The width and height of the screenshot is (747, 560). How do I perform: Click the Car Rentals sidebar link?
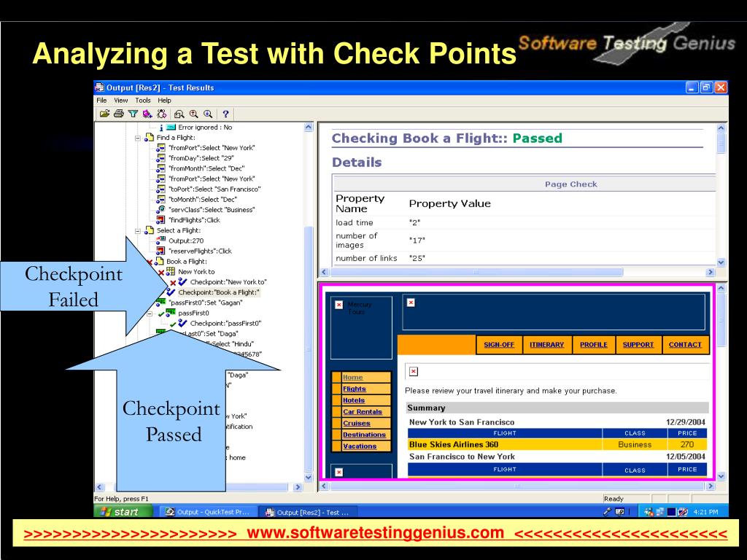(x=363, y=412)
